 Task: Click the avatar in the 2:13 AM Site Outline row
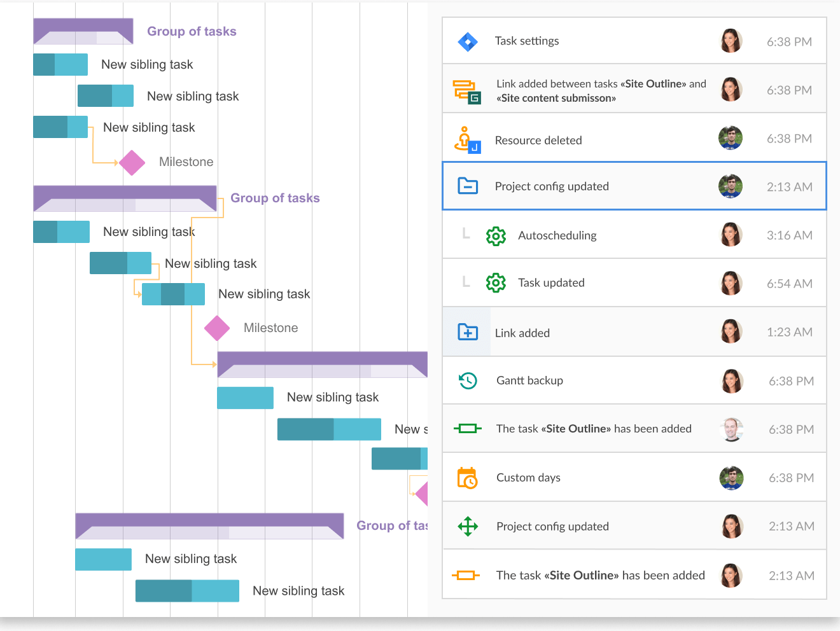pos(731,576)
